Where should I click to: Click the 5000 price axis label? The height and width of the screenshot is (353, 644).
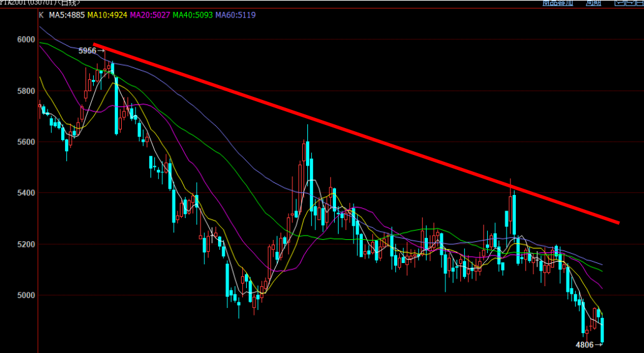click(27, 295)
